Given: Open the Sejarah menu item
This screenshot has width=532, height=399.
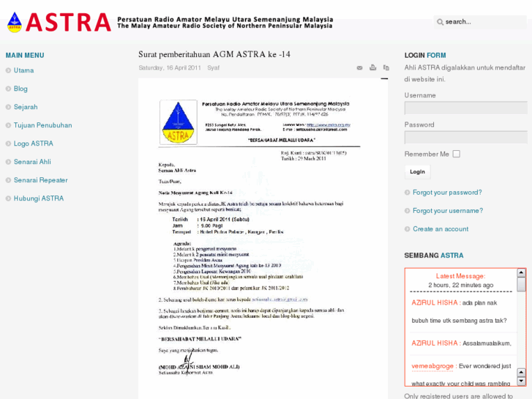Looking at the screenshot, I should 26,107.
